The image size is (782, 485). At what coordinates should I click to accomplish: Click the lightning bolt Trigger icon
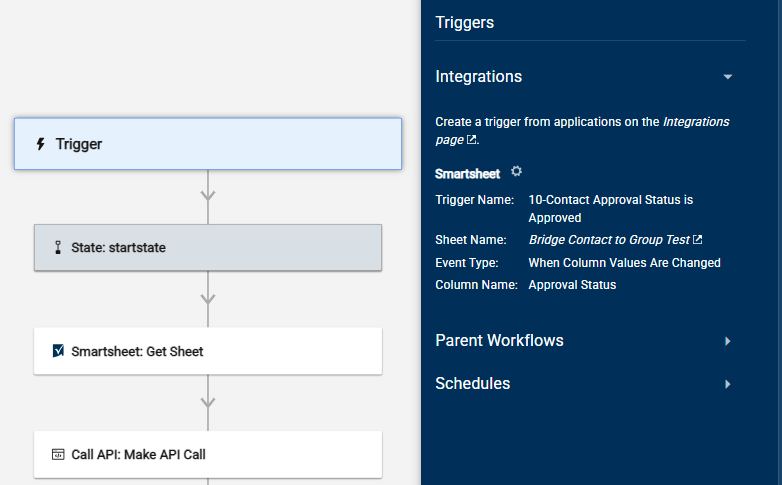pos(40,144)
